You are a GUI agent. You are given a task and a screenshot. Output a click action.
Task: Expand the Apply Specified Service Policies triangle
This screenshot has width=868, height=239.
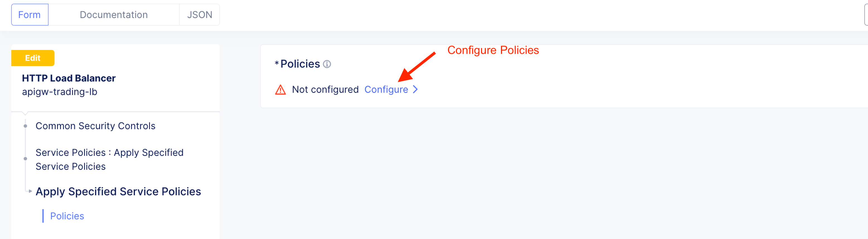[30, 191]
